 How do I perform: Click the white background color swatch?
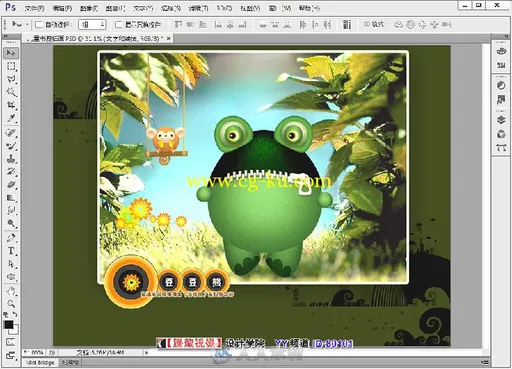[x=15, y=330]
